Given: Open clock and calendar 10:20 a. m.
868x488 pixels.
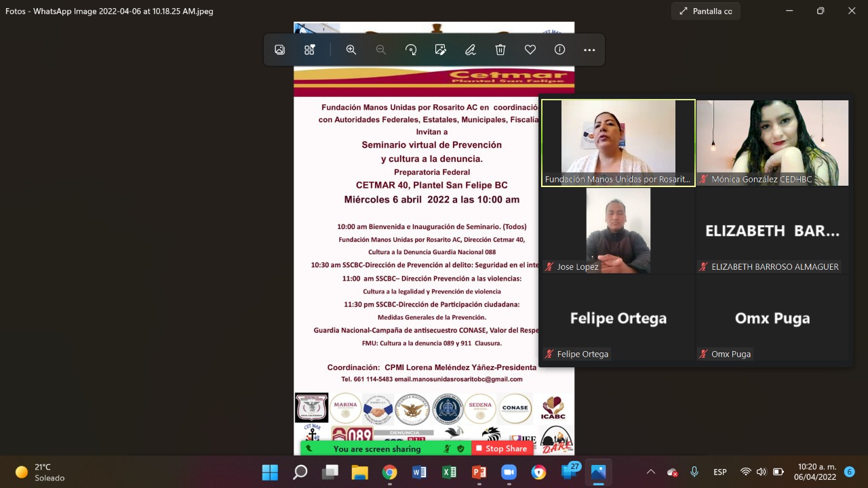Looking at the screenshot, I should tap(814, 472).
